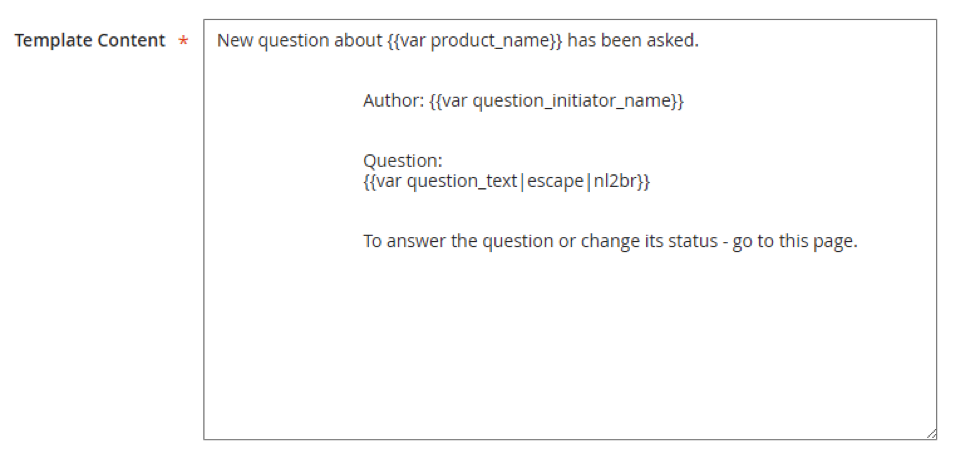The width and height of the screenshot is (975, 474).
Task: Click the red required asterisk icon
Action: point(183,42)
